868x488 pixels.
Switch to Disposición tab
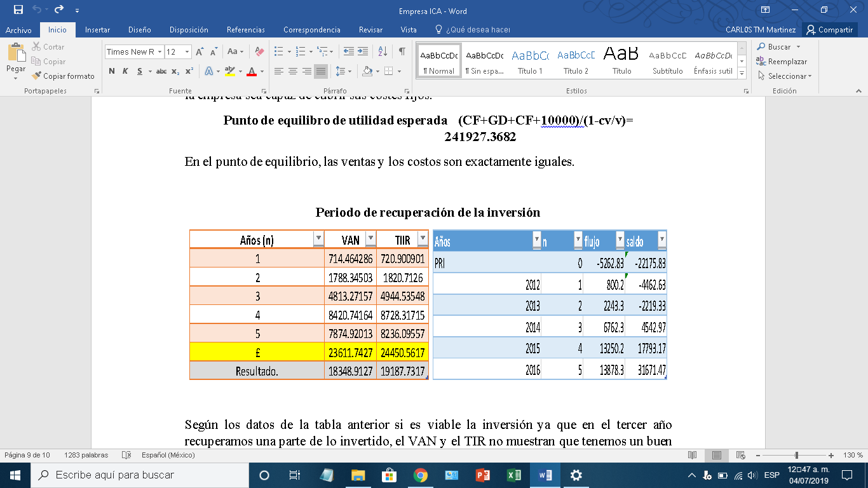189,30
